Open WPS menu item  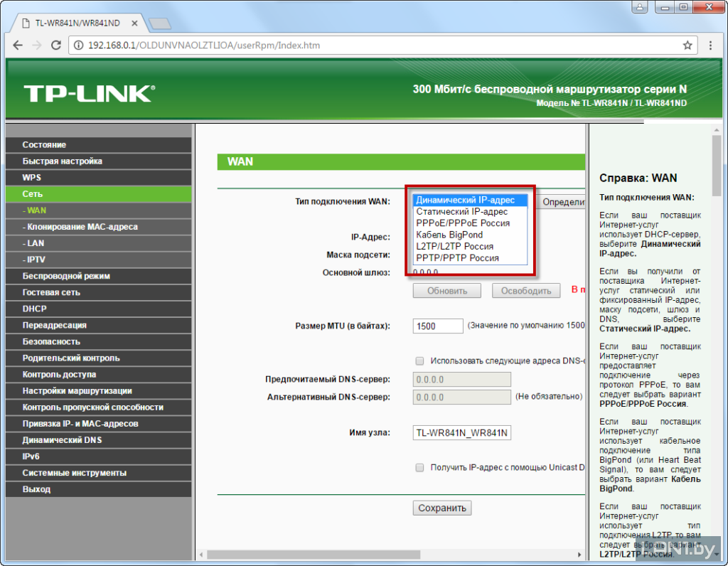98,177
